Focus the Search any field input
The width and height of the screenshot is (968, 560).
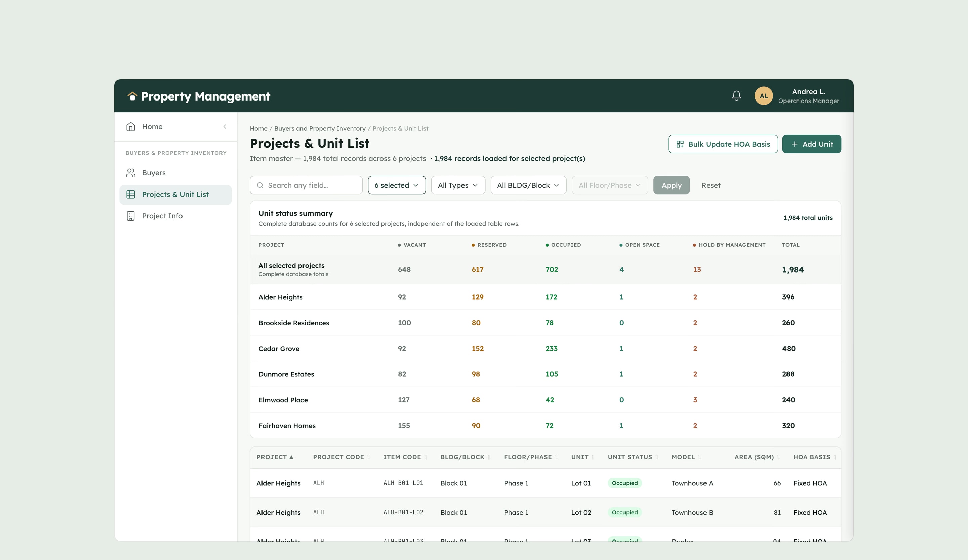[306, 185]
